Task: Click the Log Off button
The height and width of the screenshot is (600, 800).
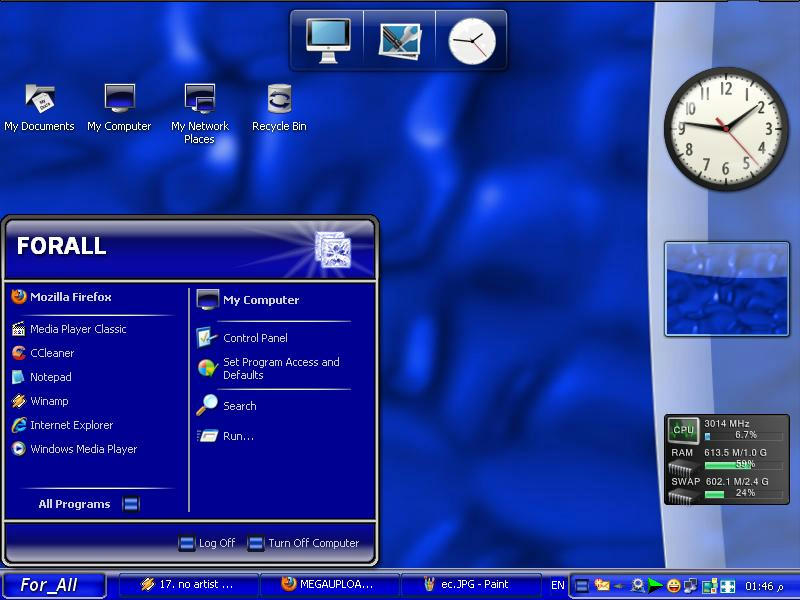Action: (207, 543)
